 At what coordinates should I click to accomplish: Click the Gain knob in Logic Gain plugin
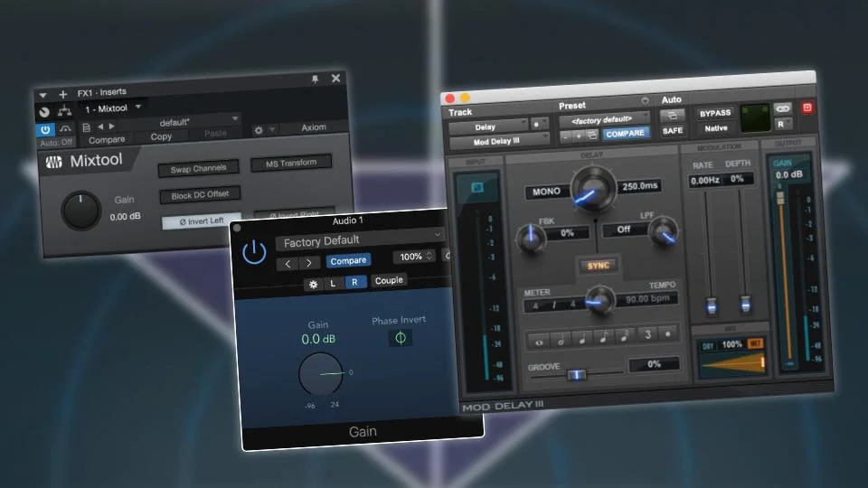point(320,374)
